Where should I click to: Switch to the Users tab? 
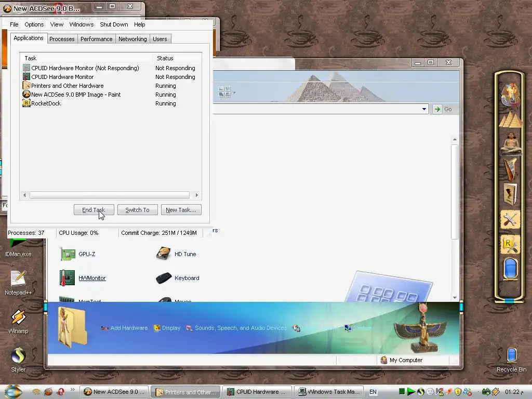tap(160, 39)
